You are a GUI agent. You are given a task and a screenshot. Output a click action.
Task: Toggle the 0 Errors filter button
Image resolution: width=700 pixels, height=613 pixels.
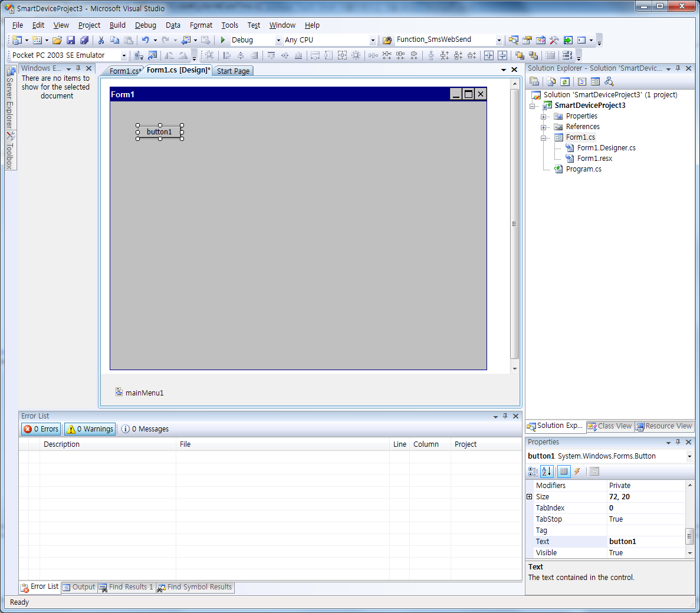[41, 429]
